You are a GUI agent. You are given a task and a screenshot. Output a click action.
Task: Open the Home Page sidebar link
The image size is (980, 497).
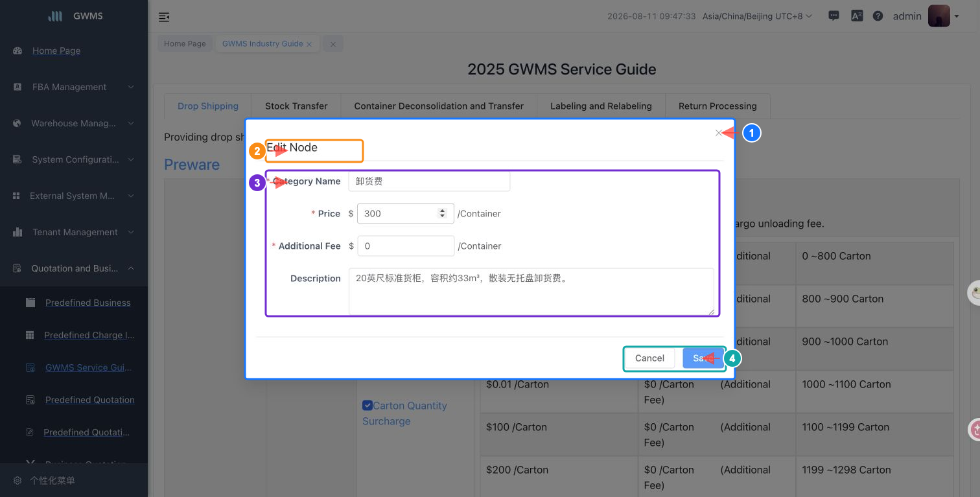point(56,51)
